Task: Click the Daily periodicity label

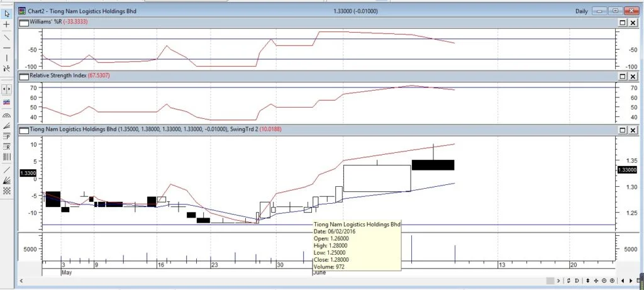Action: click(582, 11)
